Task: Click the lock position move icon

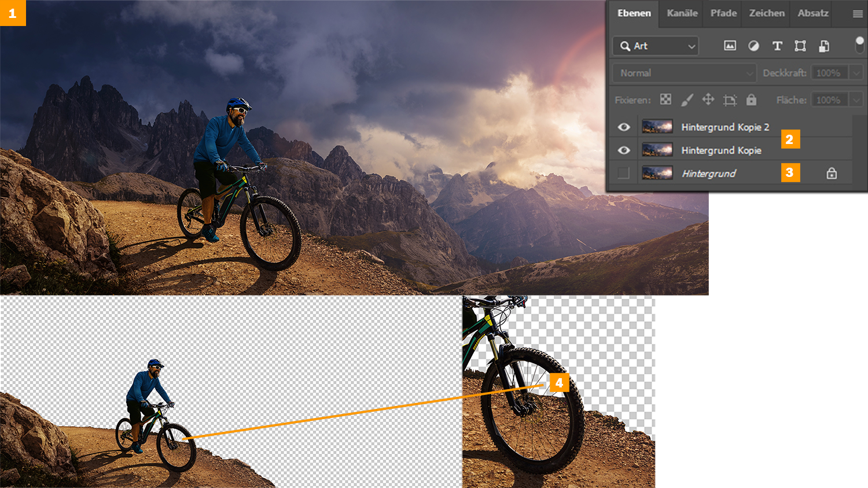Action: pos(708,99)
